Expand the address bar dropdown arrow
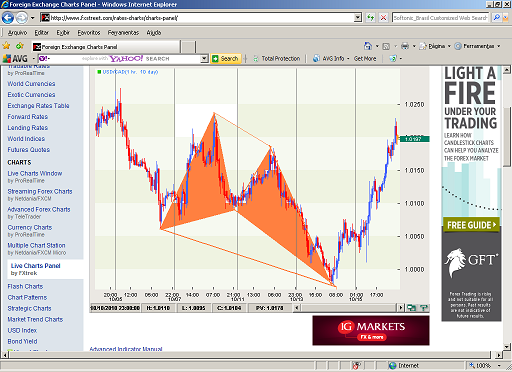 [x=358, y=18]
